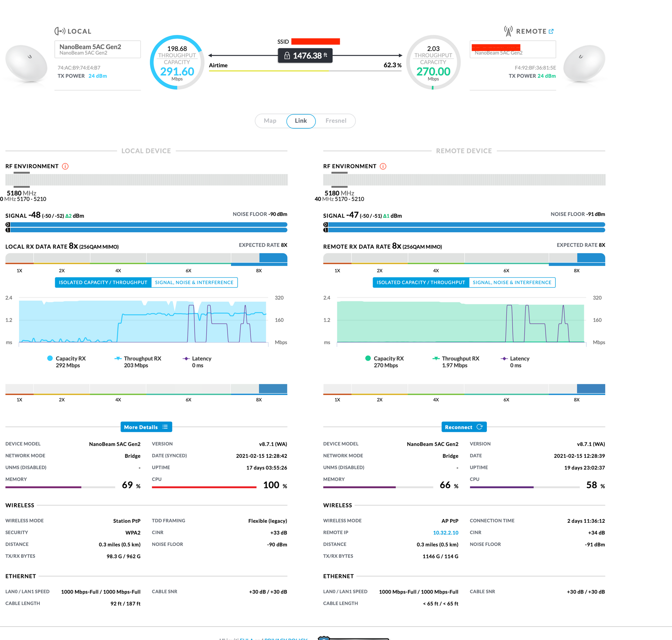Show local Signal, Noise & Interference chart
The width and height of the screenshot is (672, 640).
[194, 282]
